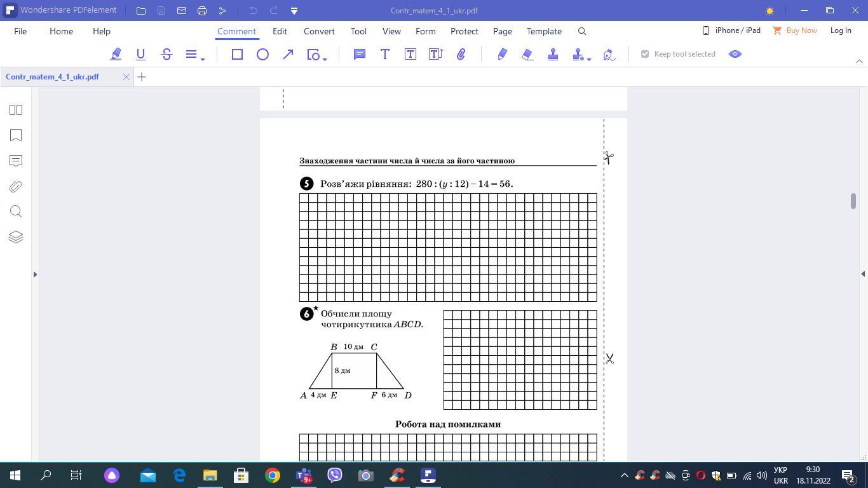Switch to the Protect tab
Screen dimensions: 868x488
tap(465, 31)
